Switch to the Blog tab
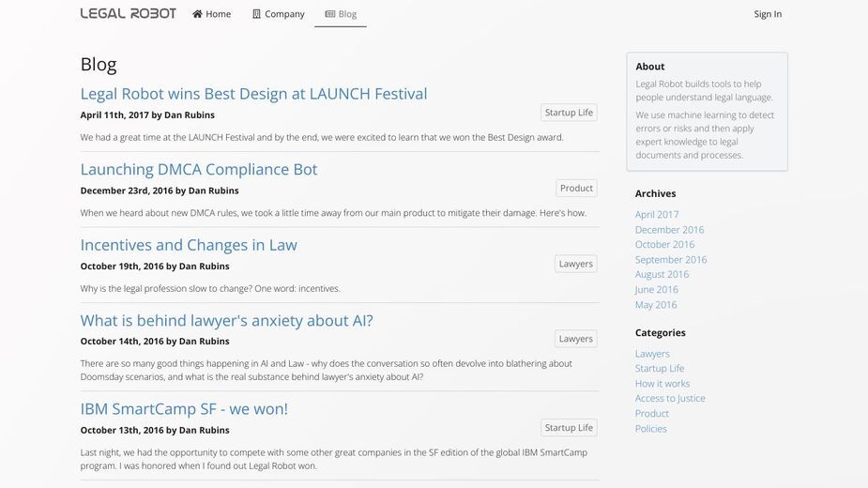This screenshot has height=488, width=868. 341,14
